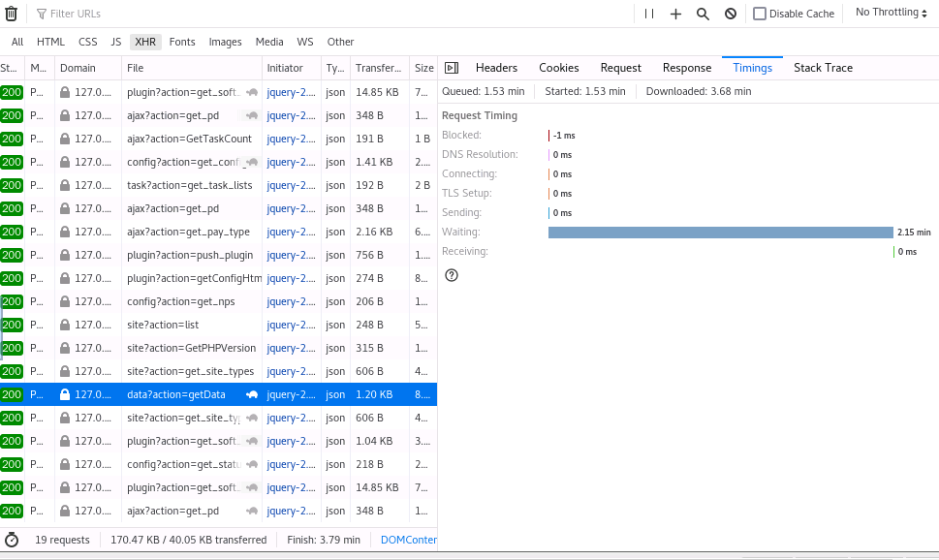Image resolution: width=939 pixels, height=560 pixels.
Task: Sort by the Domain column header
Action: [x=88, y=68]
